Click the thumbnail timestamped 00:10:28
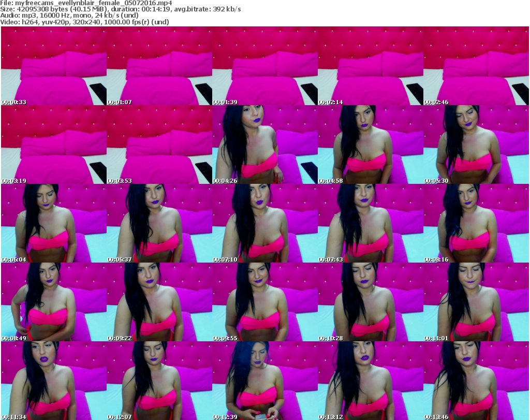The height and width of the screenshot is (420, 530). (x=371, y=302)
